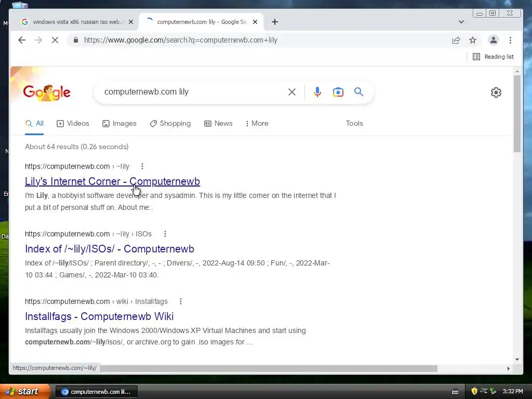Switch to News results

point(219,124)
